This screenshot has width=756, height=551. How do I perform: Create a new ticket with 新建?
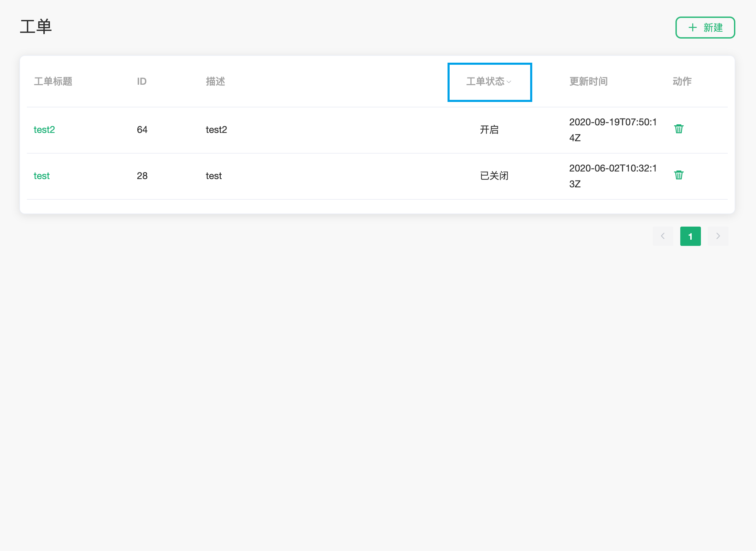click(712, 28)
